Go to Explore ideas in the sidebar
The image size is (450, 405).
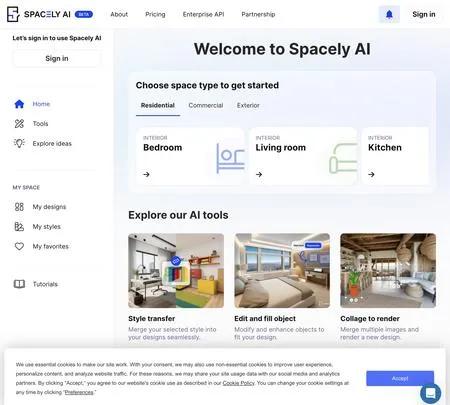coord(52,143)
